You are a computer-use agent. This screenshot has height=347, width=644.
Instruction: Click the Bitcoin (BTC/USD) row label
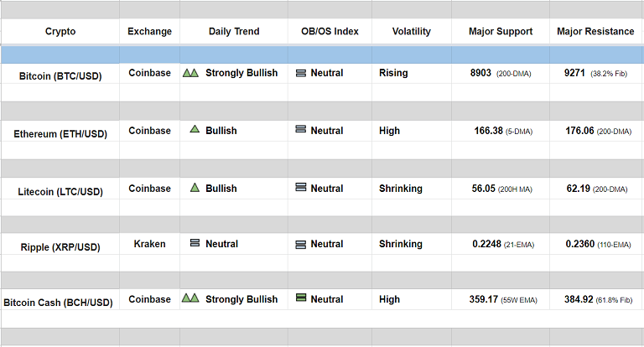click(x=60, y=75)
